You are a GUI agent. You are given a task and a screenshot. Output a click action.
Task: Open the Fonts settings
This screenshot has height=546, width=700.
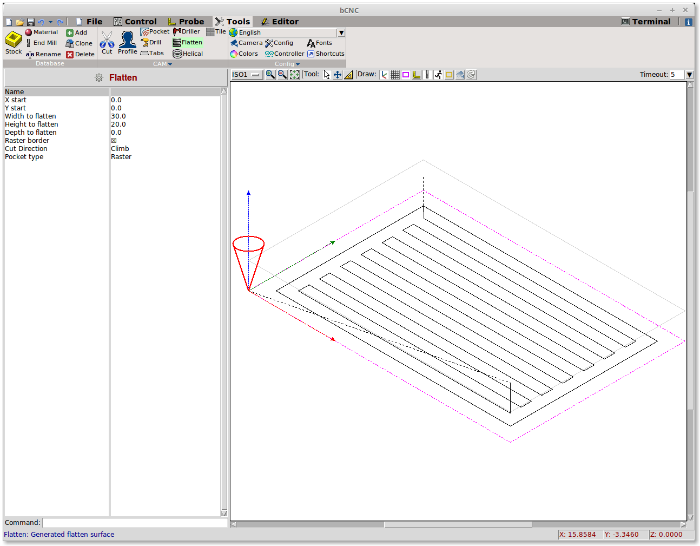point(319,43)
